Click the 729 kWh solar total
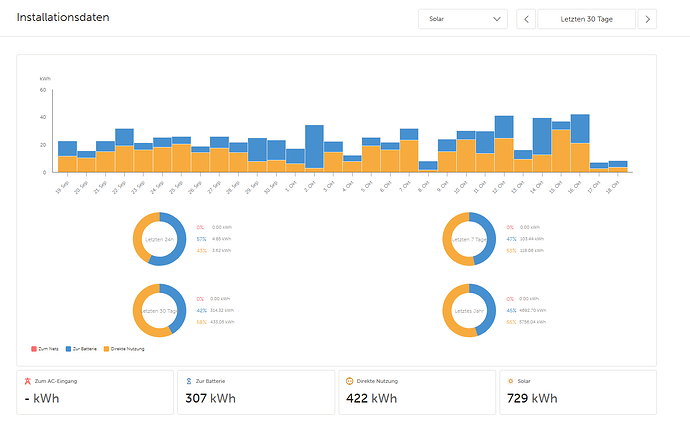This screenshot has height=424, width=690. (x=532, y=398)
